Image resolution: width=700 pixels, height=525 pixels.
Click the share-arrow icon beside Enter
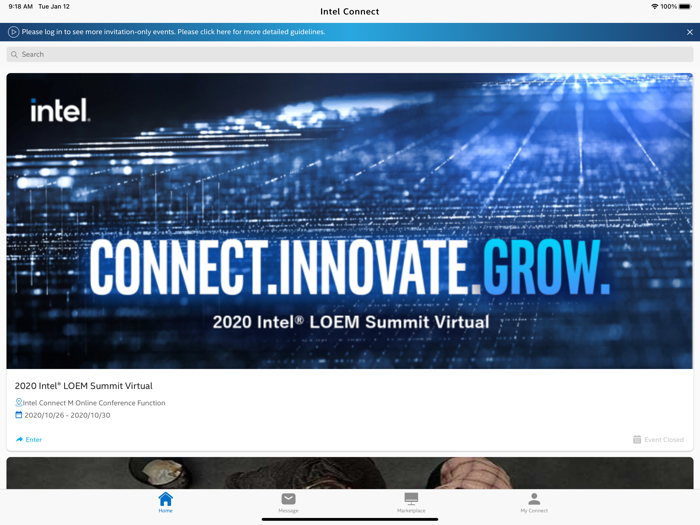(x=19, y=440)
